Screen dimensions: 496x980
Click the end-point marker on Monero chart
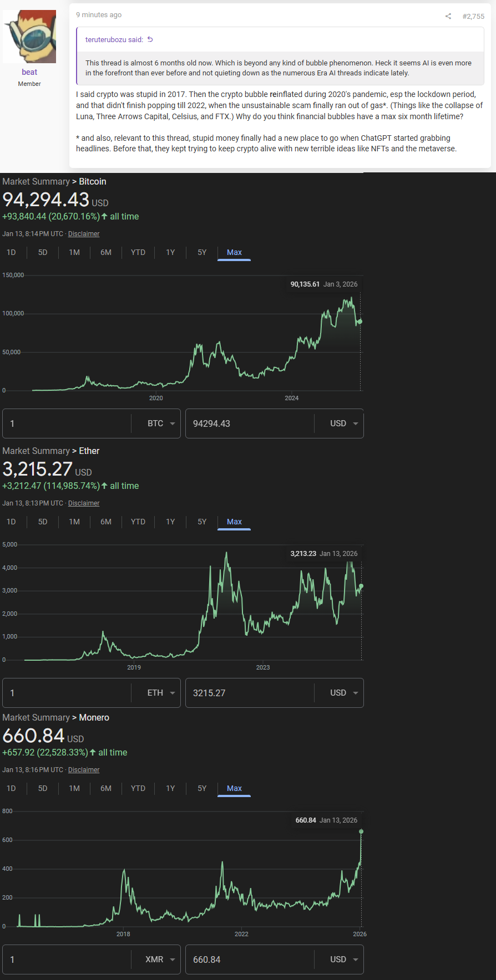click(x=361, y=831)
